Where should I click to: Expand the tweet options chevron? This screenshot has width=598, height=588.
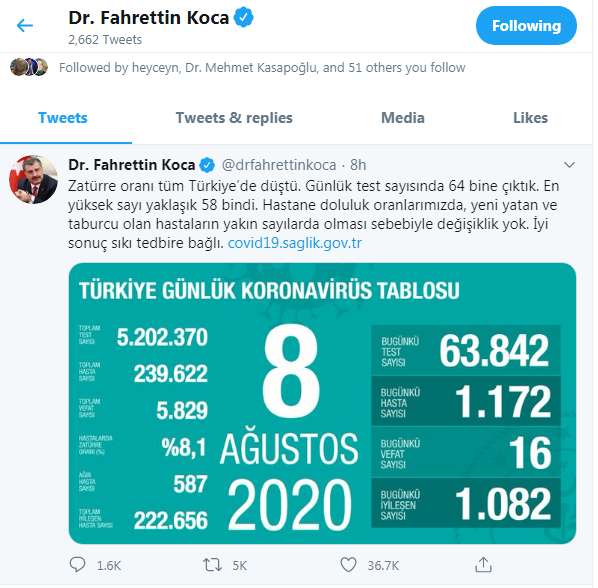[569, 165]
